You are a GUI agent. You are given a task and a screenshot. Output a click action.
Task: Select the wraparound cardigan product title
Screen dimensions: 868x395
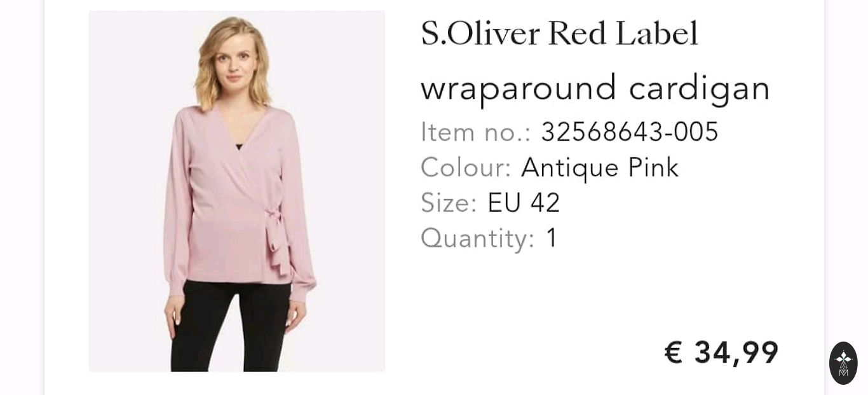(595, 88)
